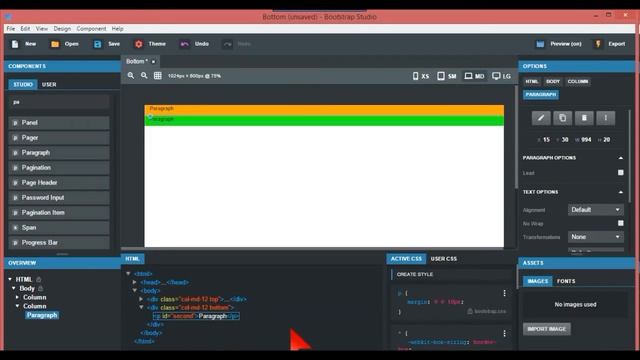The height and width of the screenshot is (360, 640).
Task: Open the Component menu
Action: [x=91, y=29]
